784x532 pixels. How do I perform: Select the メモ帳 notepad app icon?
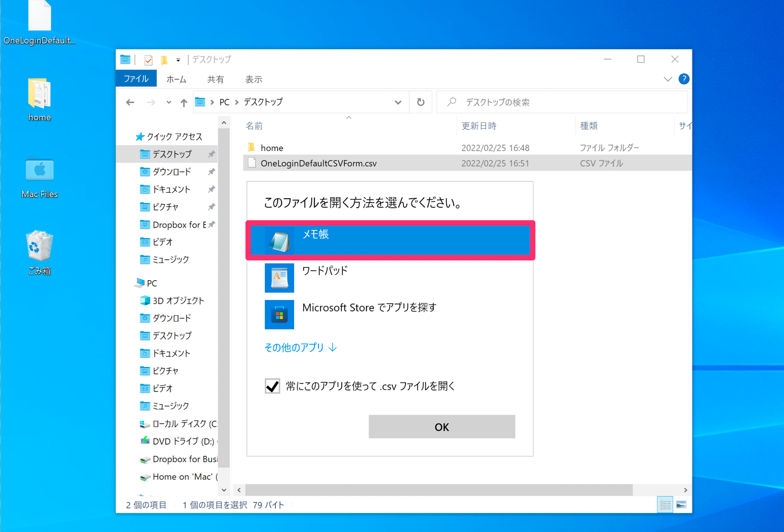(279, 240)
